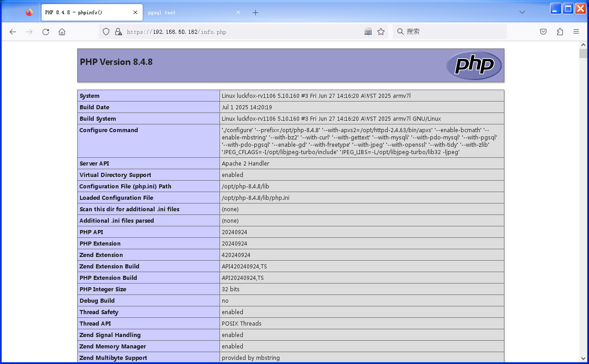Viewport: 589px width, 364px height.
Task: Click the Apache 2 Handler value
Action: pos(246,163)
